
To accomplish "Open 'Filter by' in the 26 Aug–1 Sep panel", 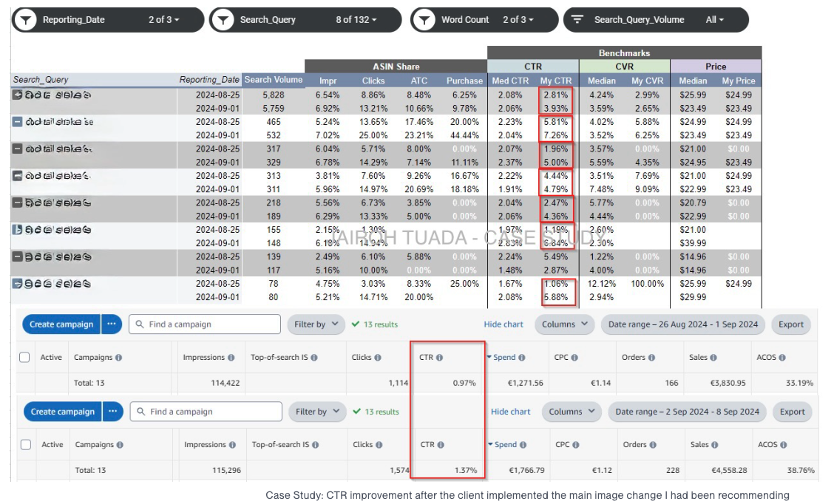I will 316,324.
